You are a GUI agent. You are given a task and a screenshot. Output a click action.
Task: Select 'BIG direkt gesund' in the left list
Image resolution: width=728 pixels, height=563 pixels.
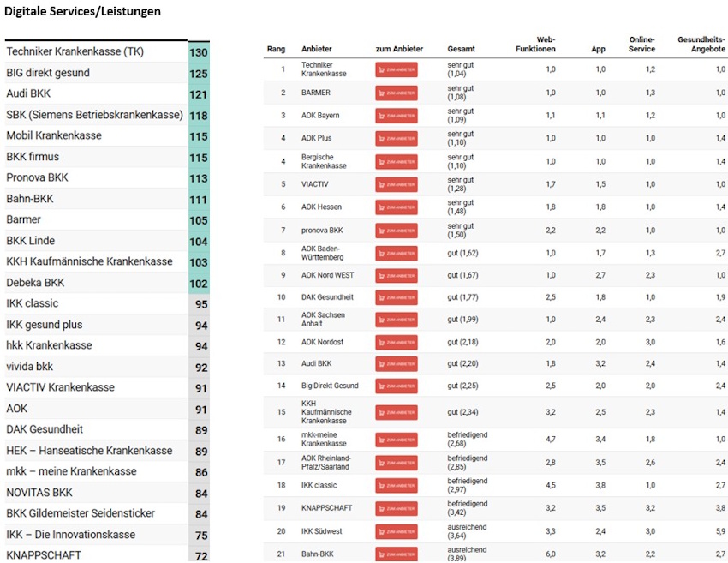[x=48, y=73]
